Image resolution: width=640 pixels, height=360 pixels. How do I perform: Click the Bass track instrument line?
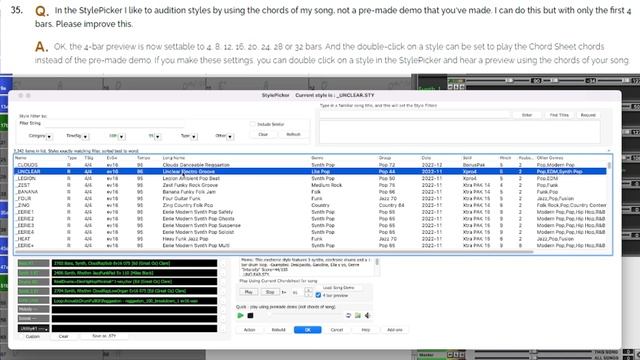(134, 263)
